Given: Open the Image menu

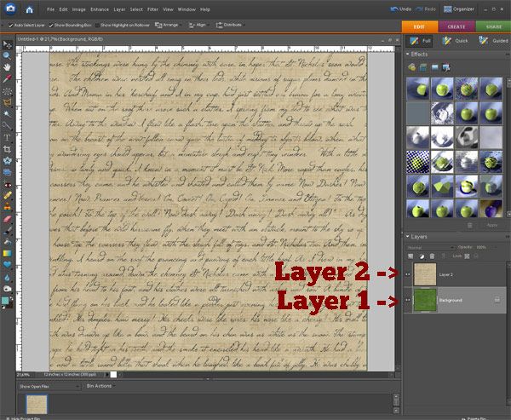Looking at the screenshot, I should point(79,9).
